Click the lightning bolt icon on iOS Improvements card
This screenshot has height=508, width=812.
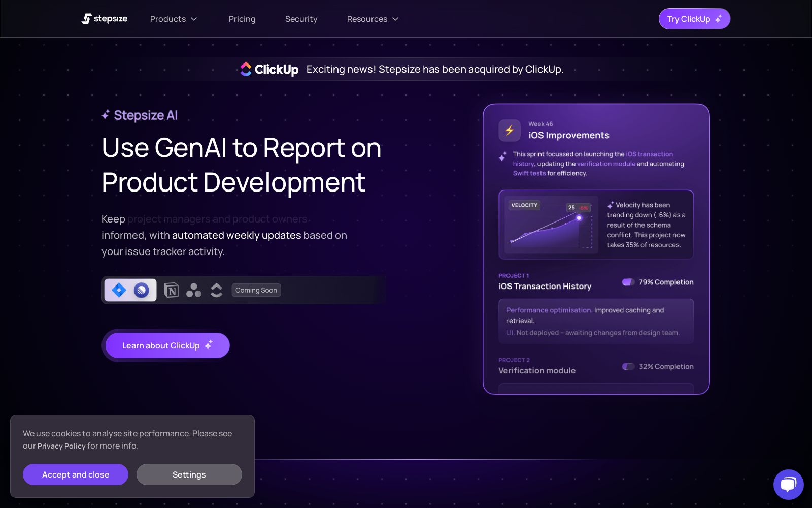pos(510,130)
